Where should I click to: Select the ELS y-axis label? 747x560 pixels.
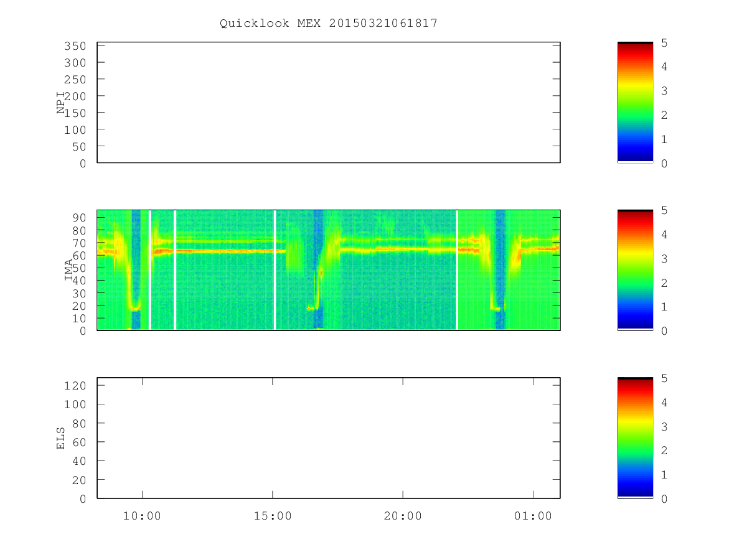[61, 438]
